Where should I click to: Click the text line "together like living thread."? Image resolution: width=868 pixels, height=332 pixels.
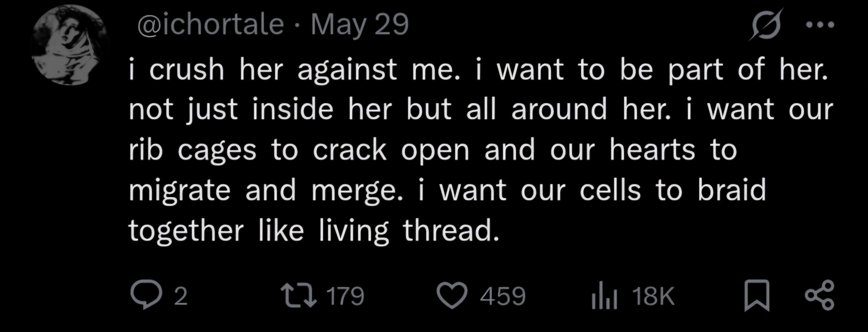point(313,230)
